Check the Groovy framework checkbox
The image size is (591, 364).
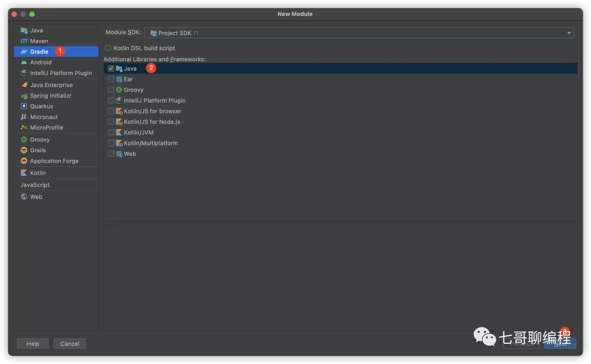pos(111,90)
